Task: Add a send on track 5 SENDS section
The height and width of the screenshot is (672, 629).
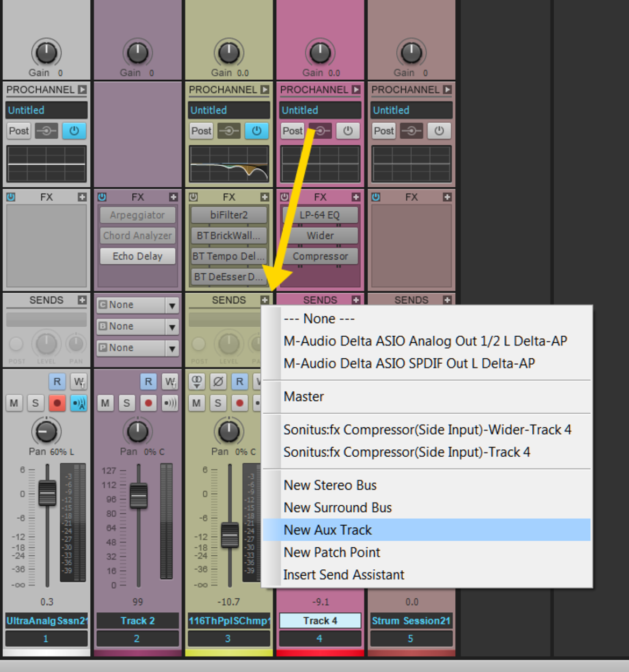Action: (x=447, y=300)
